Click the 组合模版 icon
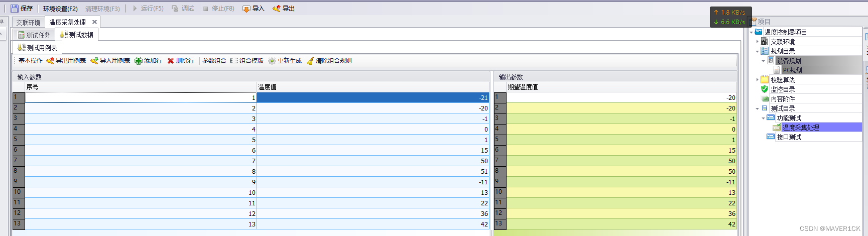This screenshot has width=868, height=236. 234,61
